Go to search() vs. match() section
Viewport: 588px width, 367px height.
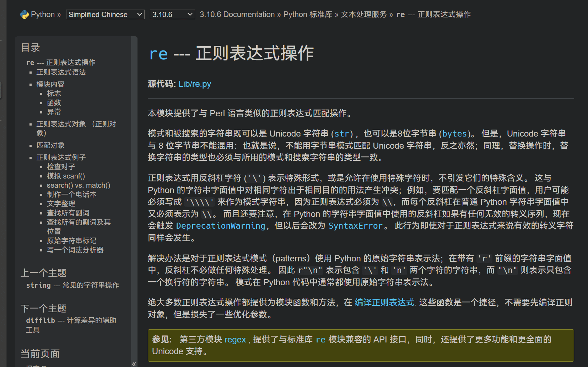(x=79, y=185)
